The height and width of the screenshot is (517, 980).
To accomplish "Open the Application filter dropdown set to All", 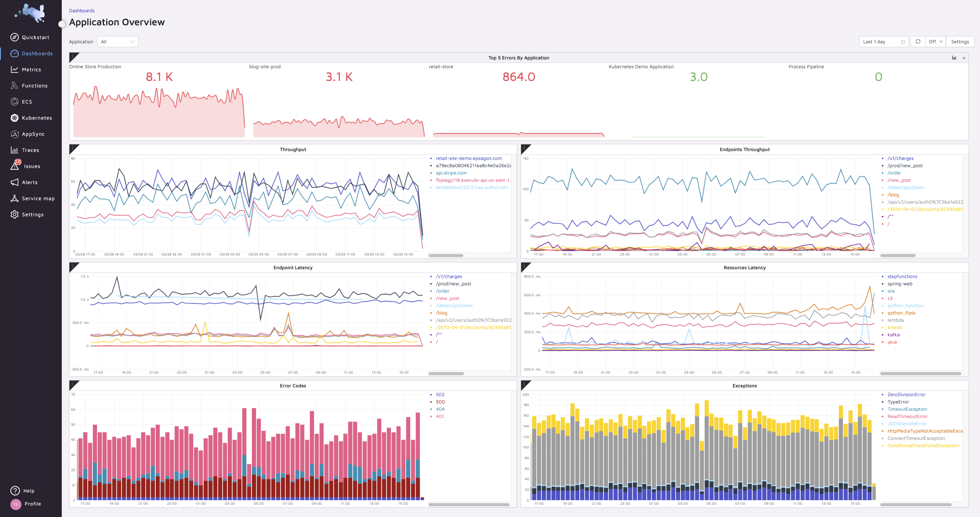I will click(x=117, y=42).
